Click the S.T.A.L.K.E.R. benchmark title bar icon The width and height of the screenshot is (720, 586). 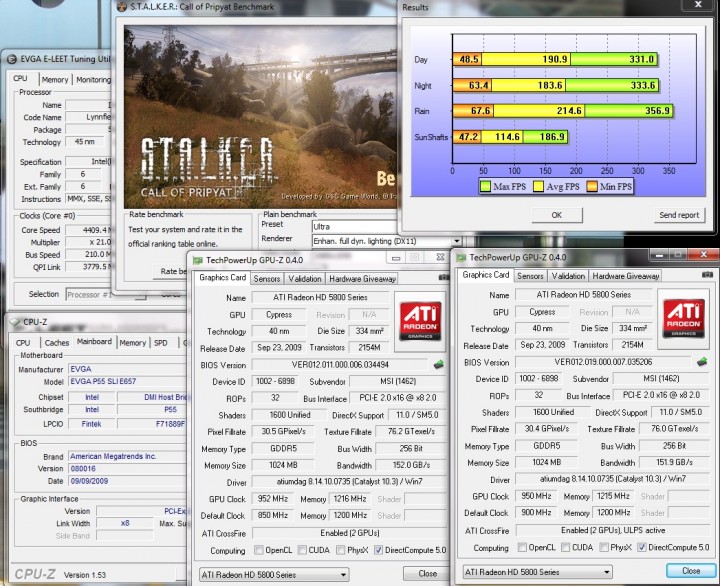[x=122, y=6]
